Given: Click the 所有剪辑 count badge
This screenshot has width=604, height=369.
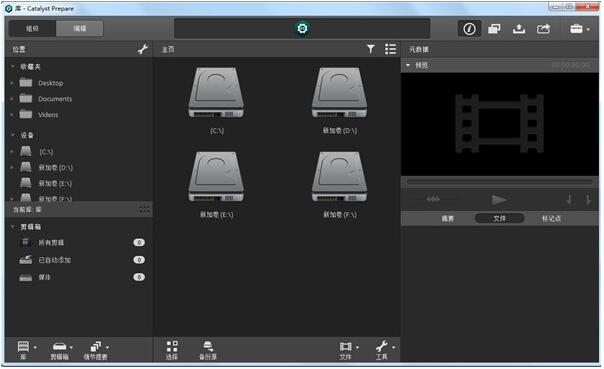Looking at the screenshot, I should [x=139, y=243].
